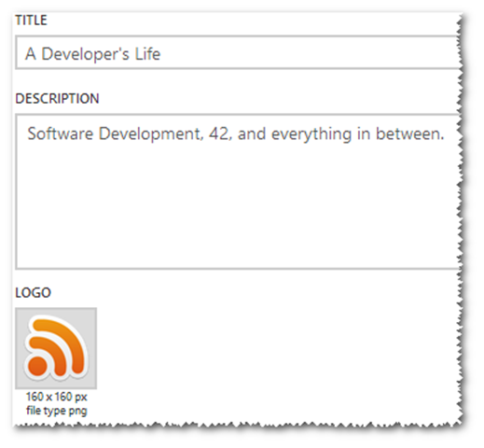Click the TITLE field label
This screenshot has width=484, height=448.
pyautogui.click(x=31, y=21)
